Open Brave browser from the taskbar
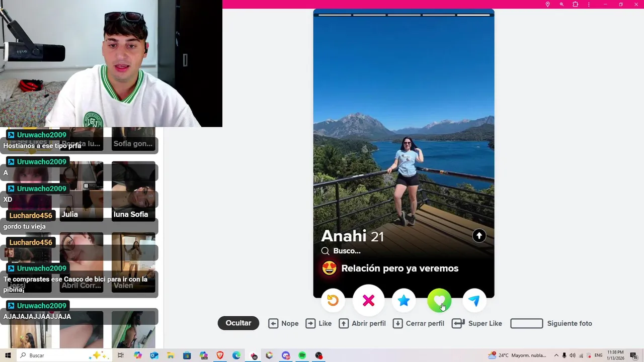 [x=220, y=355]
